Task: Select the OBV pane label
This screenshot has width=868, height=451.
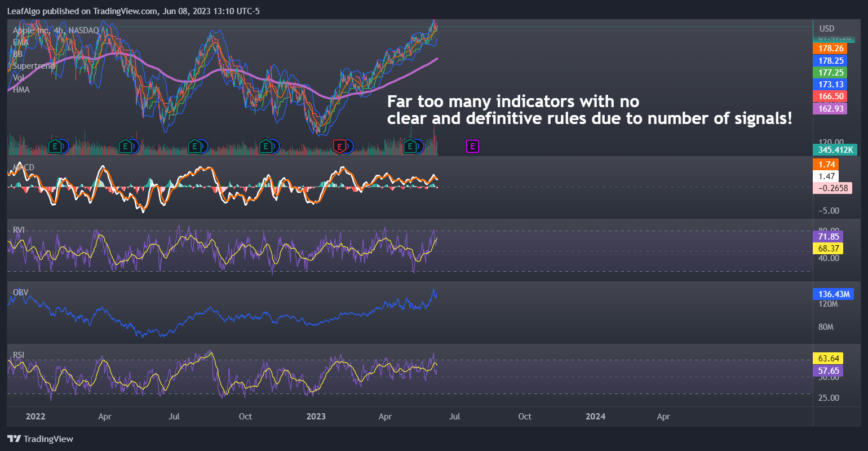Action: point(20,292)
